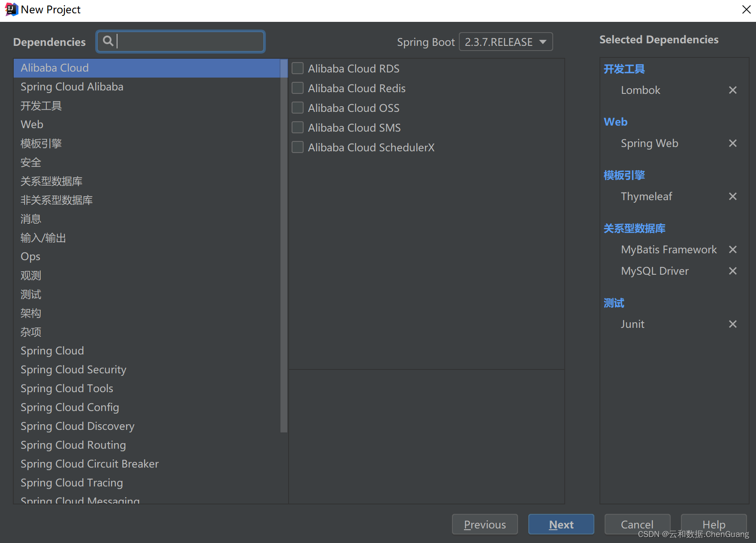Choose the 测试 category in left list
This screenshot has height=543, width=756.
147,294
